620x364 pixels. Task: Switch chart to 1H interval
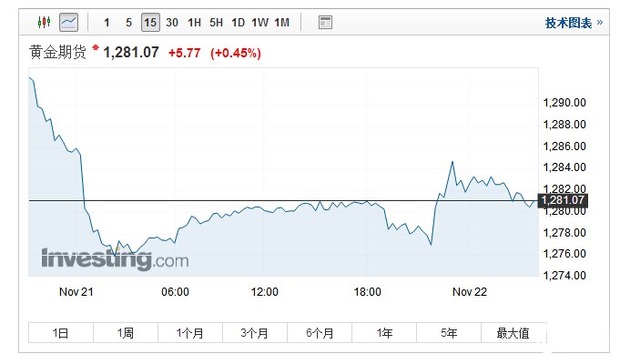click(194, 22)
